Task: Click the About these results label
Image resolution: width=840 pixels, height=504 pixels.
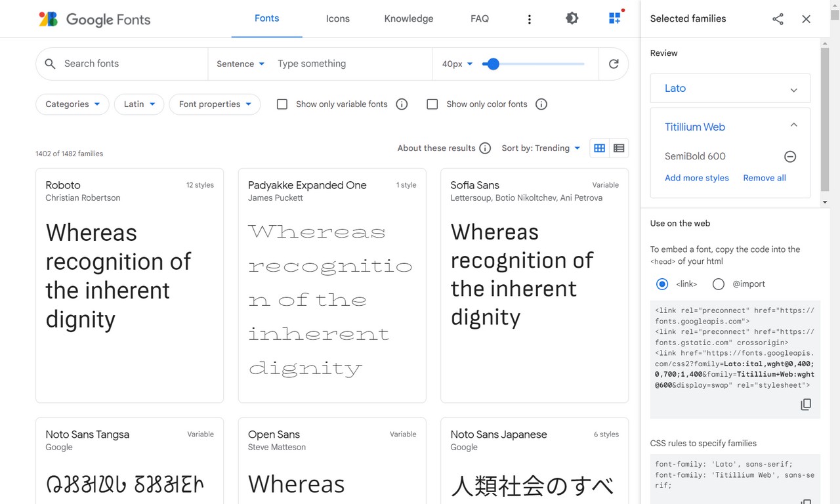Action: coord(436,148)
